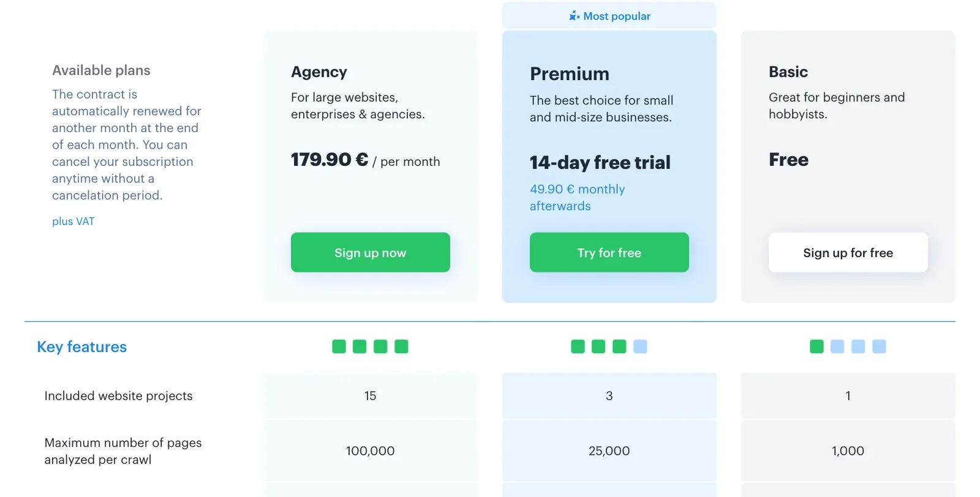Click the Try for free button
The height and width of the screenshot is (497, 980).
(x=609, y=252)
